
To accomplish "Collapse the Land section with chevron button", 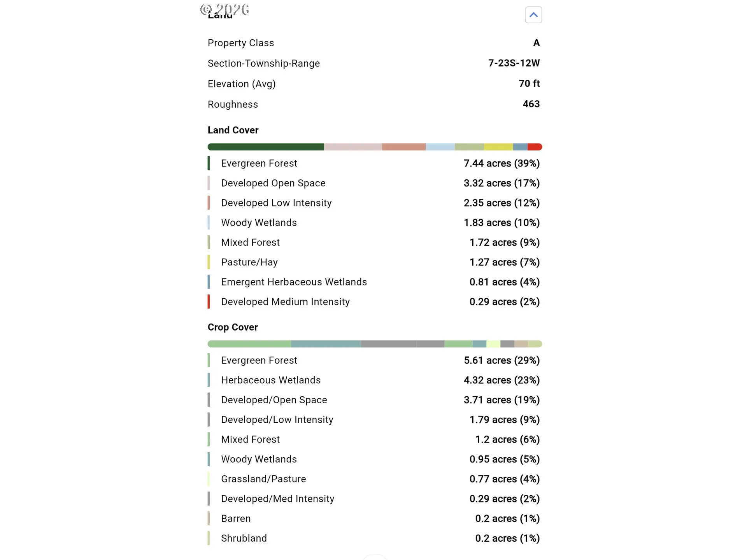I will point(533,15).
